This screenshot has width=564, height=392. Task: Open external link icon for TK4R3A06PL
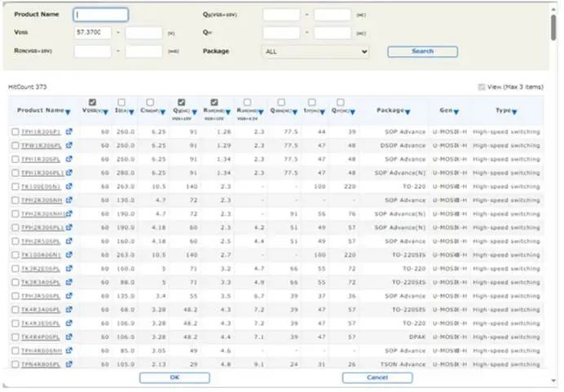point(69,310)
